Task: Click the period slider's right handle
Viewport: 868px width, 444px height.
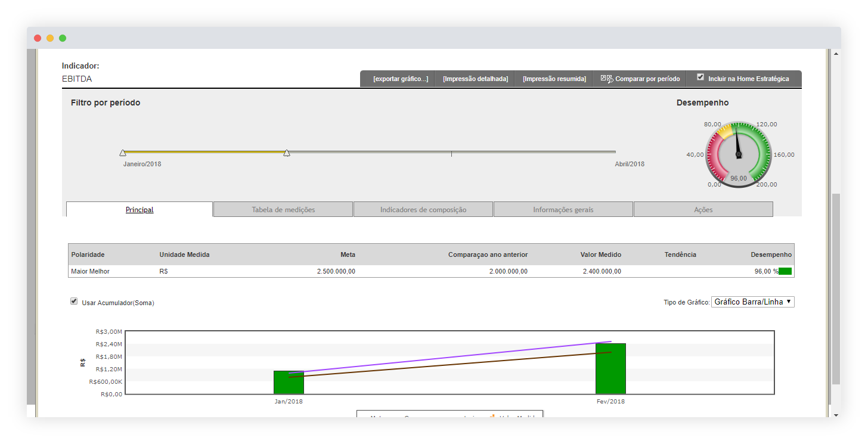Action: [287, 153]
